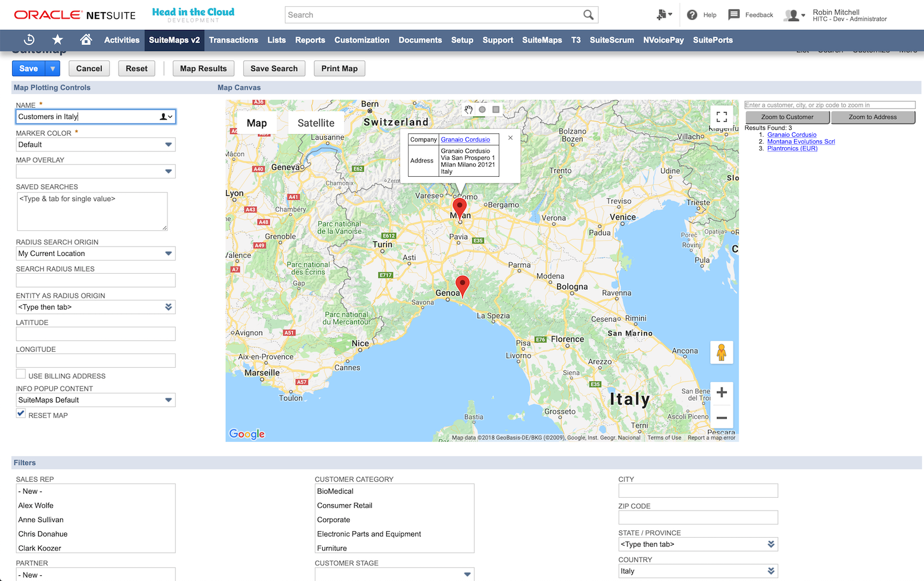Click the Save button
Viewport: 924px width, 581px height.
tap(29, 68)
